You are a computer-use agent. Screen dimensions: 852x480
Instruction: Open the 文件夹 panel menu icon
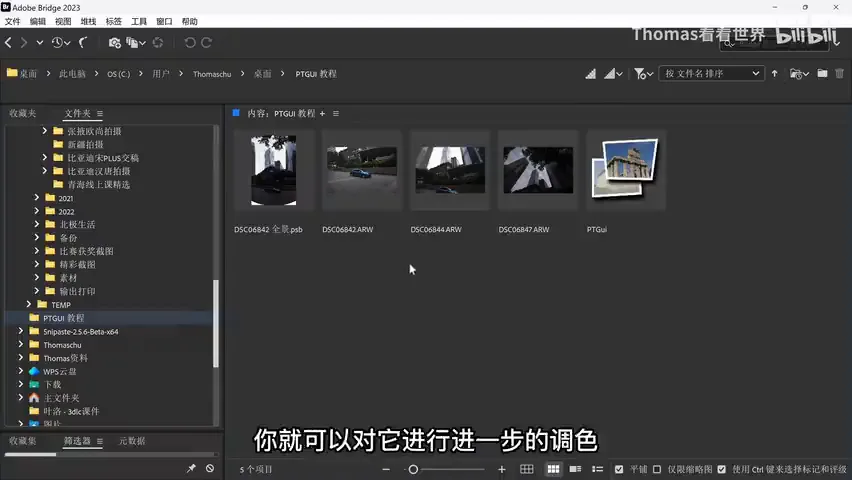point(100,113)
